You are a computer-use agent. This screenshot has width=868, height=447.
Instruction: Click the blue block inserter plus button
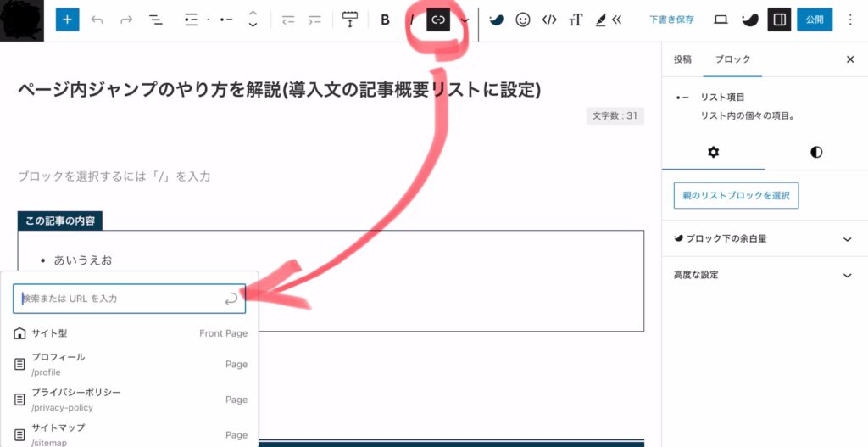67,20
